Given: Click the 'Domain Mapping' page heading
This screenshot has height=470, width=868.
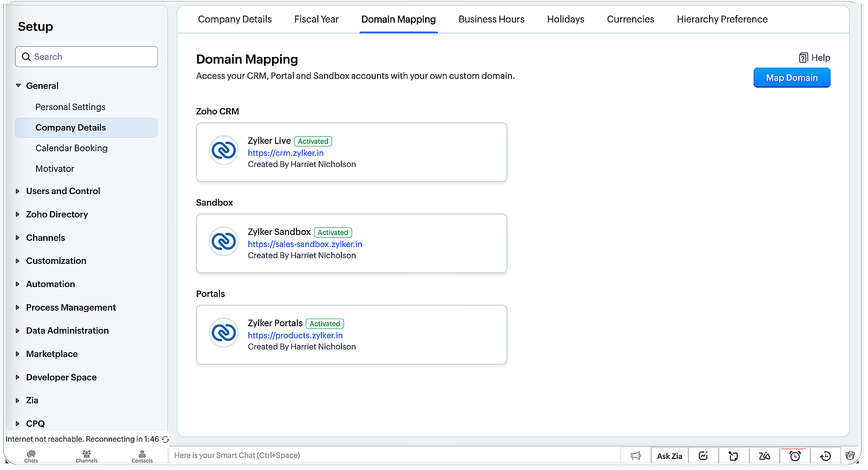Looking at the screenshot, I should pyautogui.click(x=247, y=59).
